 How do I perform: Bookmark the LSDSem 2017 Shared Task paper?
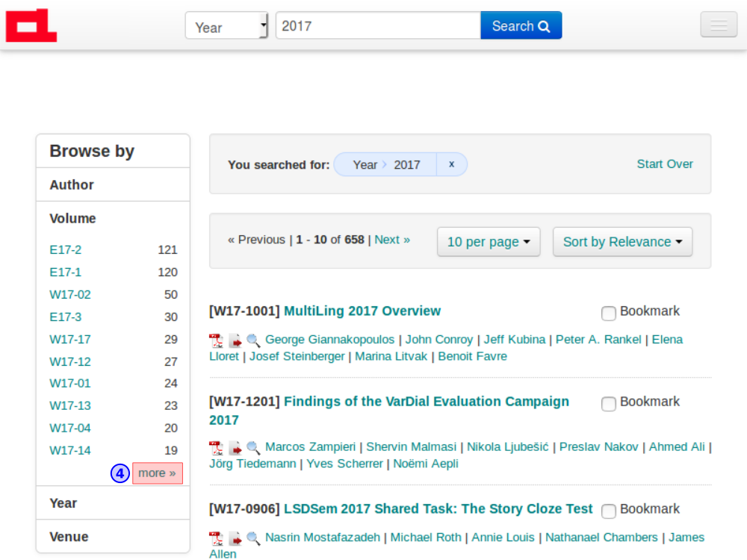pos(608,511)
